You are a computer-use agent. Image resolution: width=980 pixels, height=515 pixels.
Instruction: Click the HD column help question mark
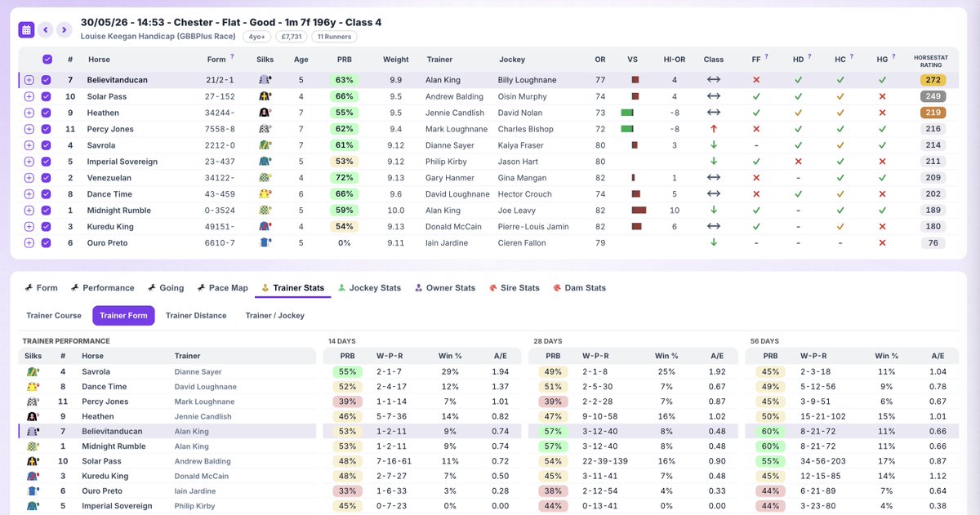[x=808, y=56]
